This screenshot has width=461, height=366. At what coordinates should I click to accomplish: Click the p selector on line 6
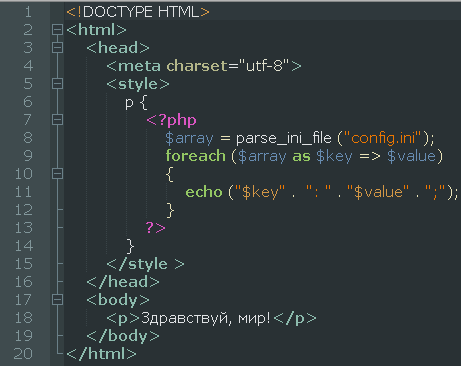(129, 103)
